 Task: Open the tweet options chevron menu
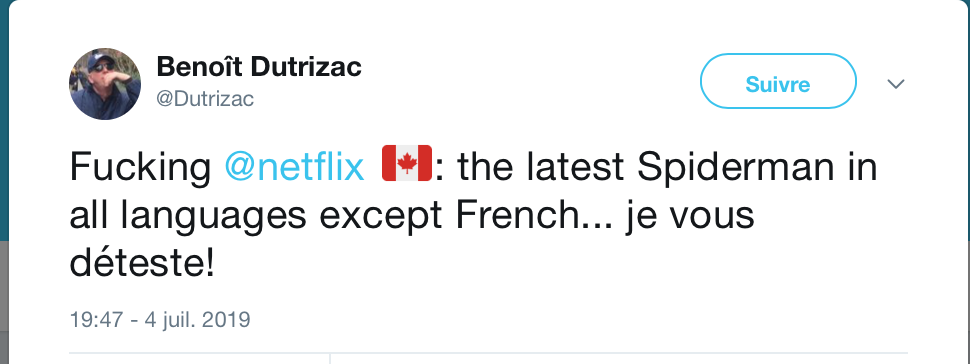(896, 84)
